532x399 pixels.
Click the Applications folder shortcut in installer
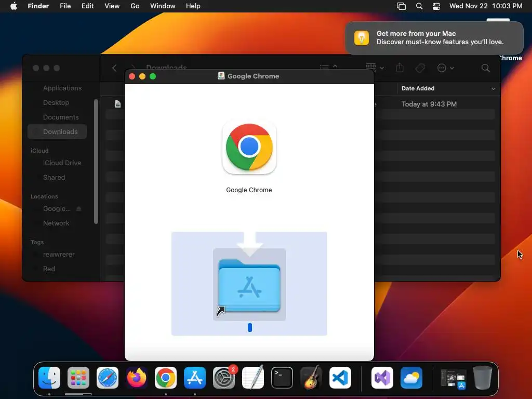point(249,285)
